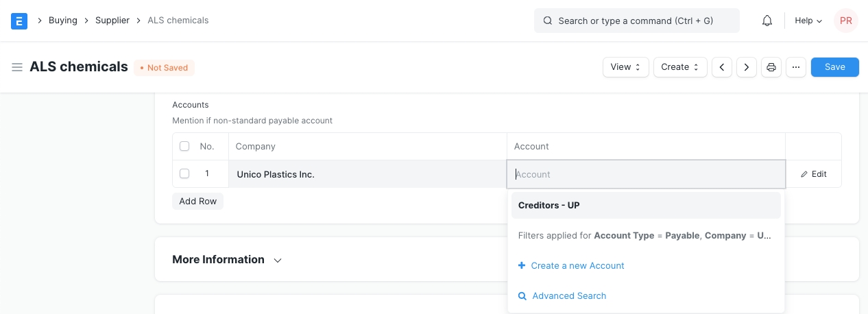Viewport: 868px width, 314px height.
Task: Select Advanced Search option
Action: coord(569,295)
